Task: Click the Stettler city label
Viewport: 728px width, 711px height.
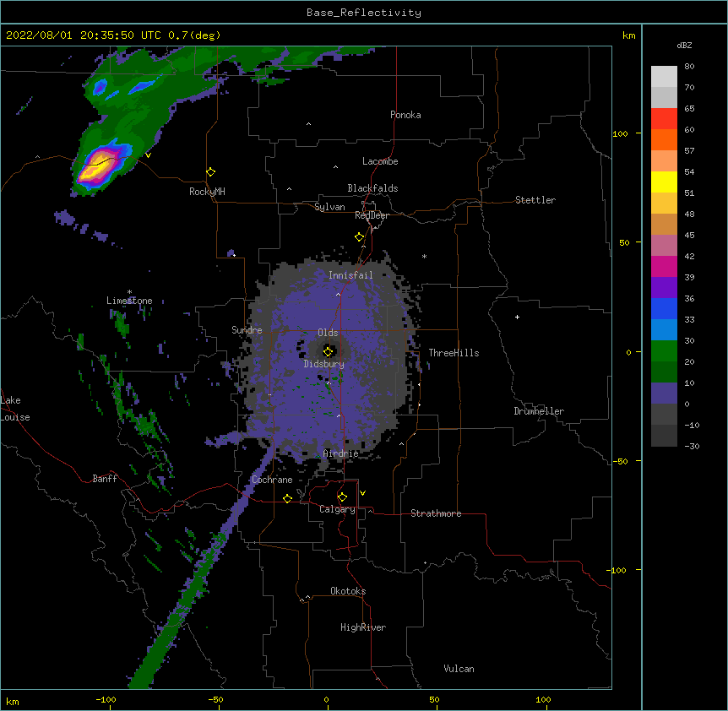Action: [x=535, y=200]
